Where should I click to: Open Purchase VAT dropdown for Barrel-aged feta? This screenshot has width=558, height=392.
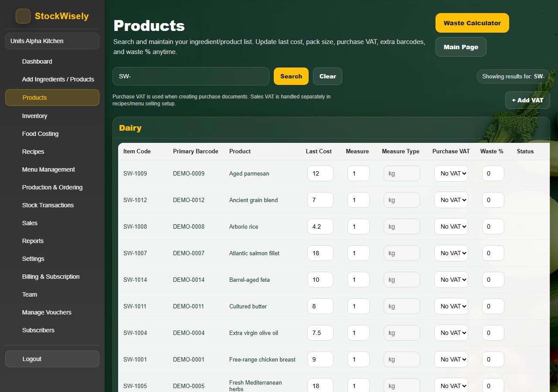click(451, 280)
